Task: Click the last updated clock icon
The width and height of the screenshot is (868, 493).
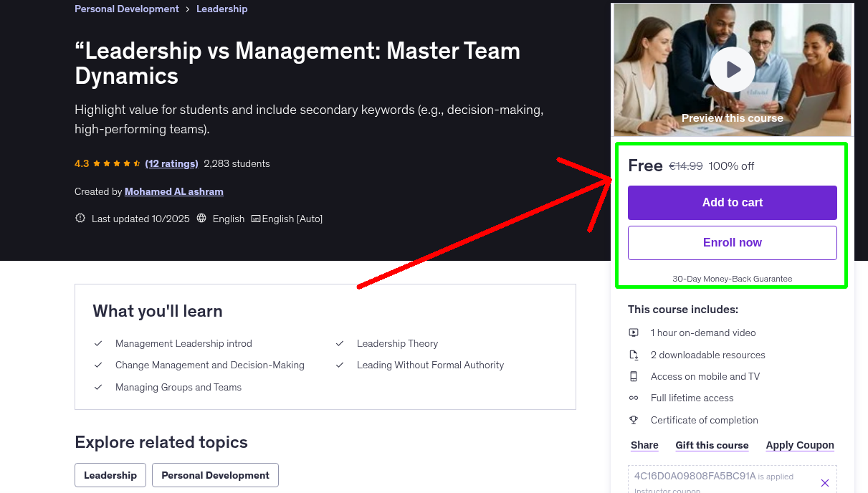Action: 80,218
